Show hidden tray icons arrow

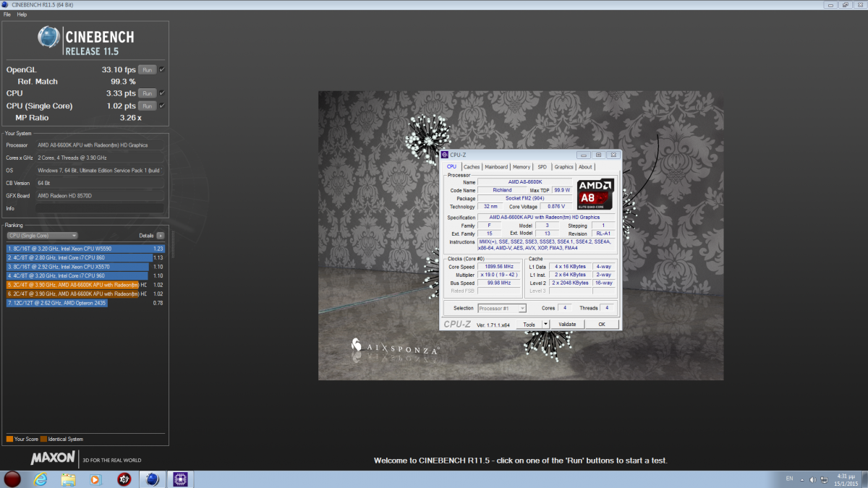pos(802,479)
